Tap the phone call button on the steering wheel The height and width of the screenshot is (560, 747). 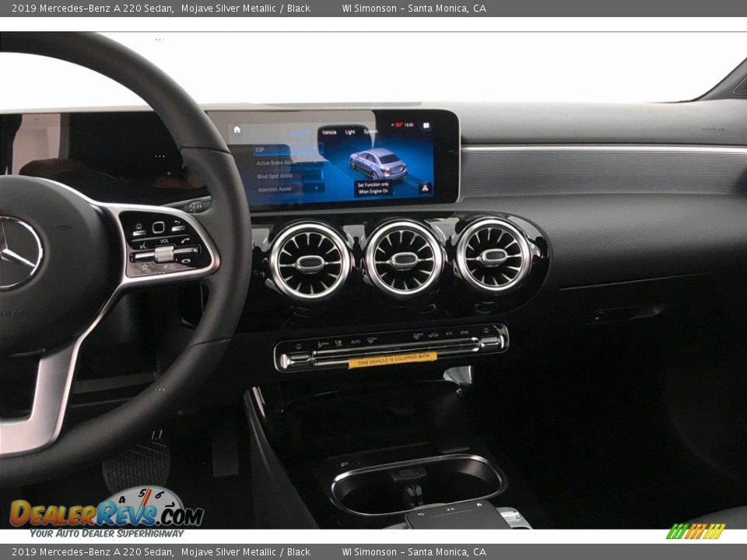185,240
